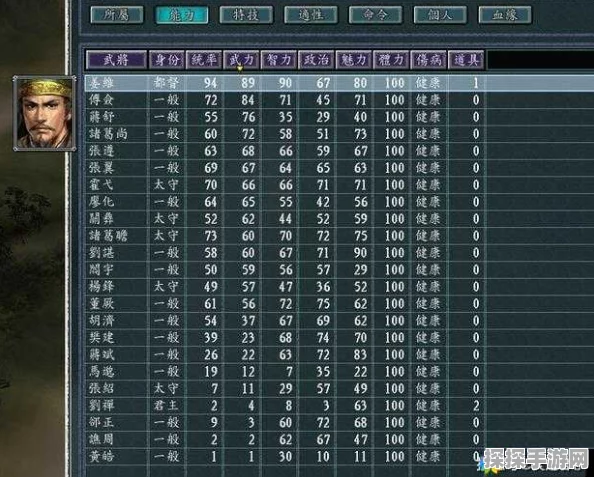Sort by the 政治 column header
The width and height of the screenshot is (594, 477).
pos(316,60)
